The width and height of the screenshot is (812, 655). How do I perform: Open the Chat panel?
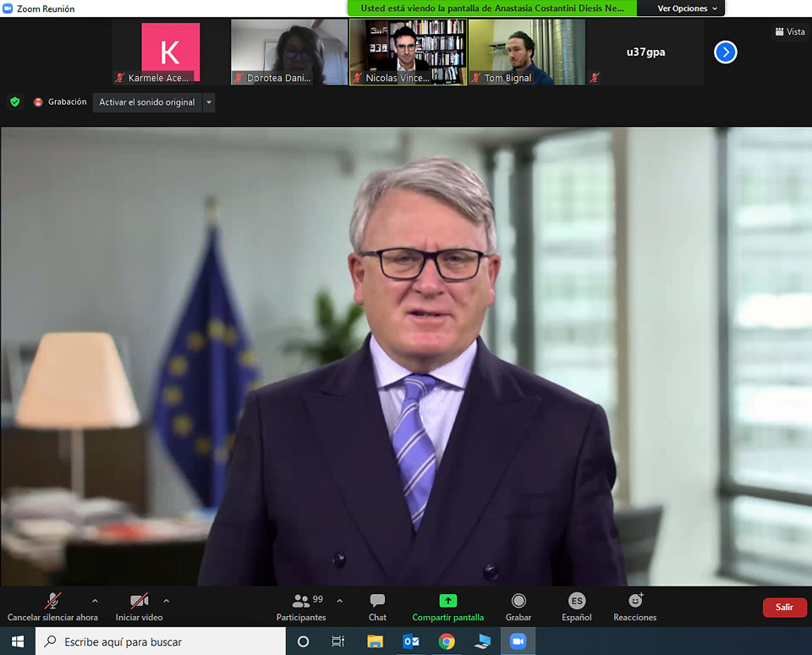click(377, 606)
